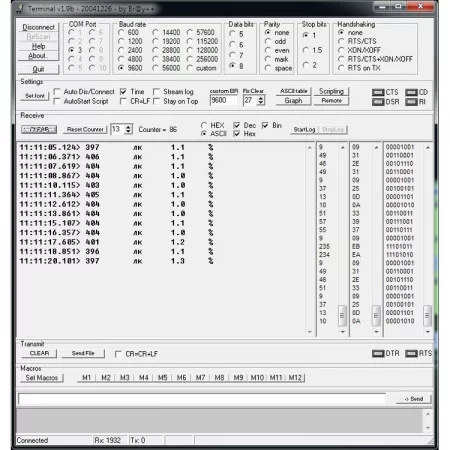This screenshot has width=450, height=450.
Task: Click the Terminal app icon in title bar
Action: [x=20, y=9]
